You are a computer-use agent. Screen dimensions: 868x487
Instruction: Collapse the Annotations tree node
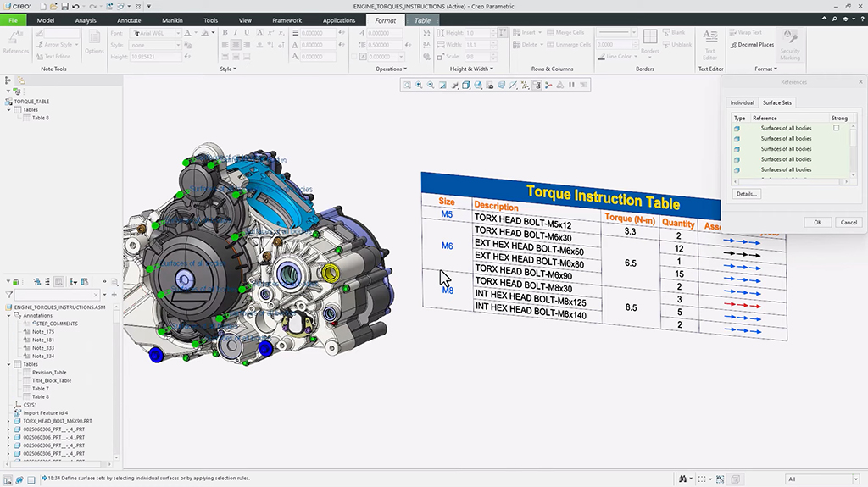point(8,315)
